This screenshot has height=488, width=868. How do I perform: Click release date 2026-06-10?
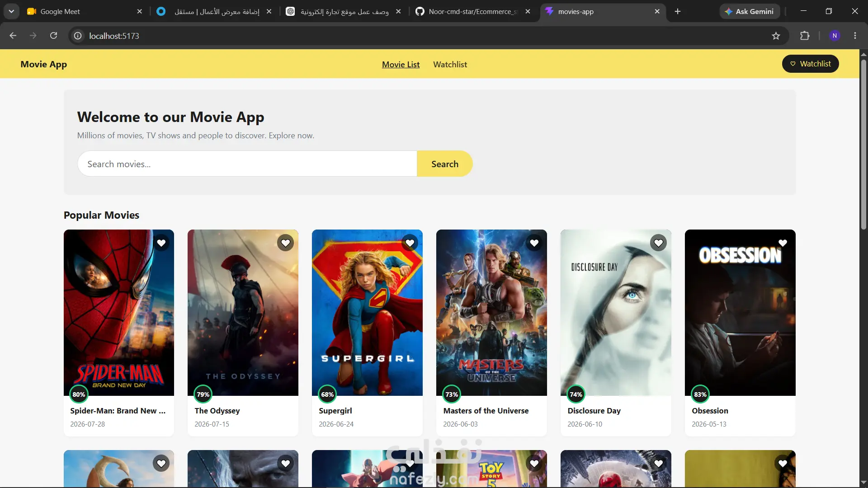pos(585,424)
